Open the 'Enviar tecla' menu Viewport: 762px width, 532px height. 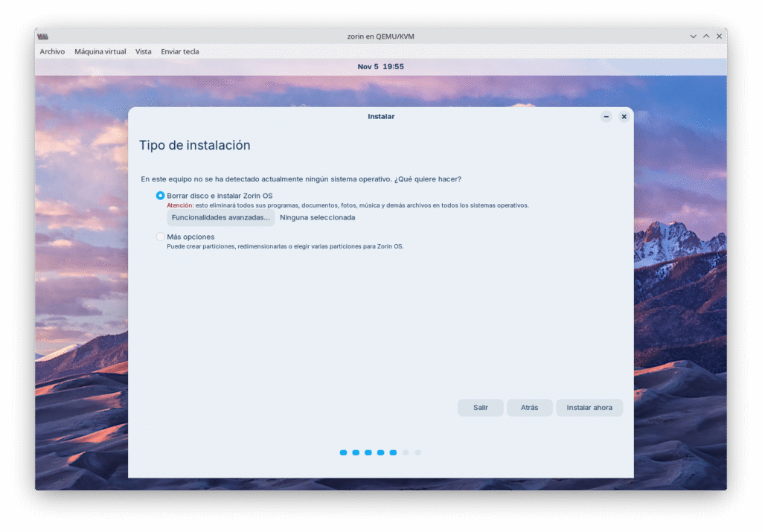click(x=180, y=52)
